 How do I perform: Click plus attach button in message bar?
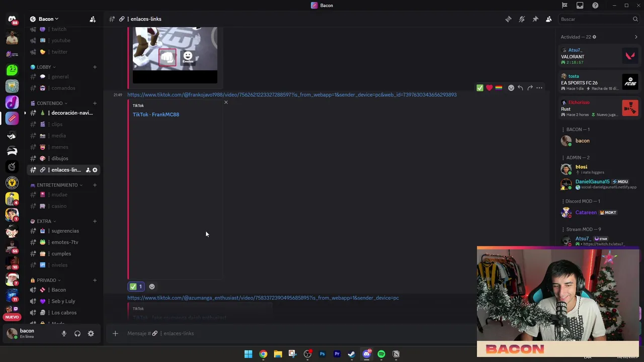coord(115,333)
